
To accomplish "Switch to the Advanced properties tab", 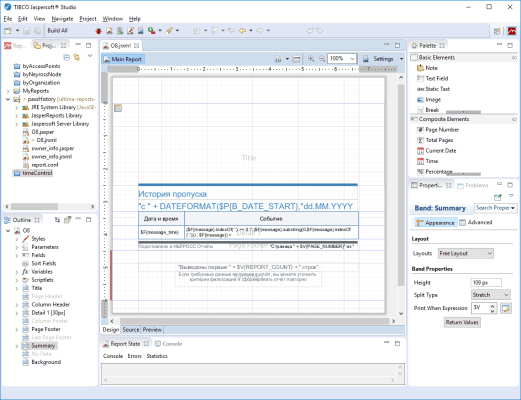I will coord(476,222).
